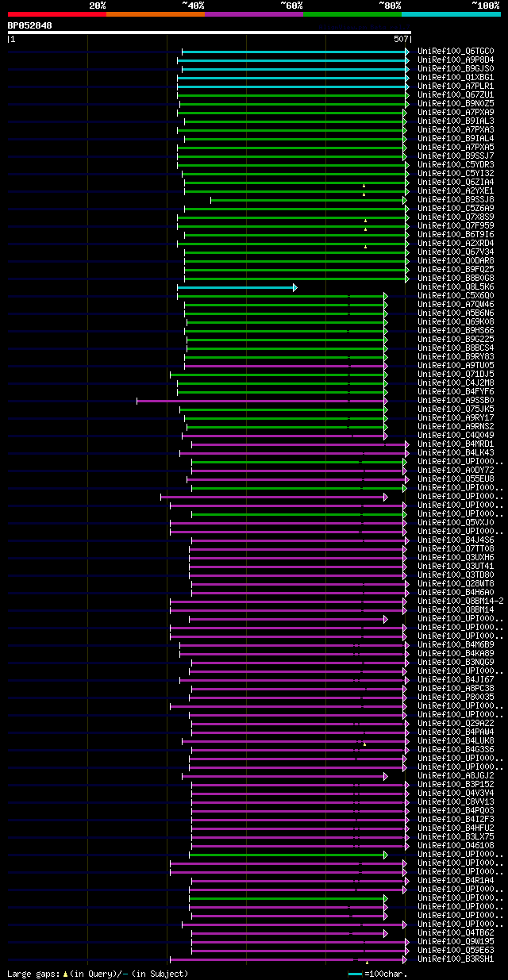Viewport: 508px width, 980px height.
Task: Select hit label UniRef100_Q7TT08
Action: pos(456,548)
